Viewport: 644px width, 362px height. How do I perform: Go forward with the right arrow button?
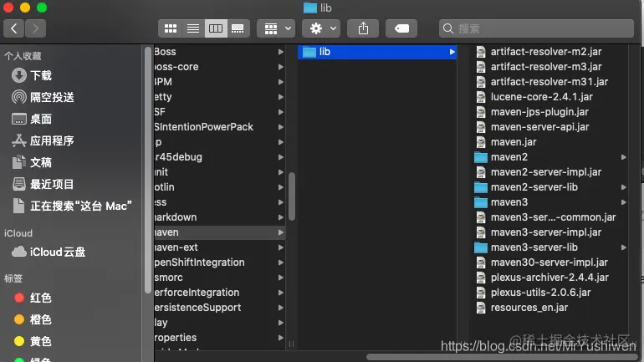[35, 28]
